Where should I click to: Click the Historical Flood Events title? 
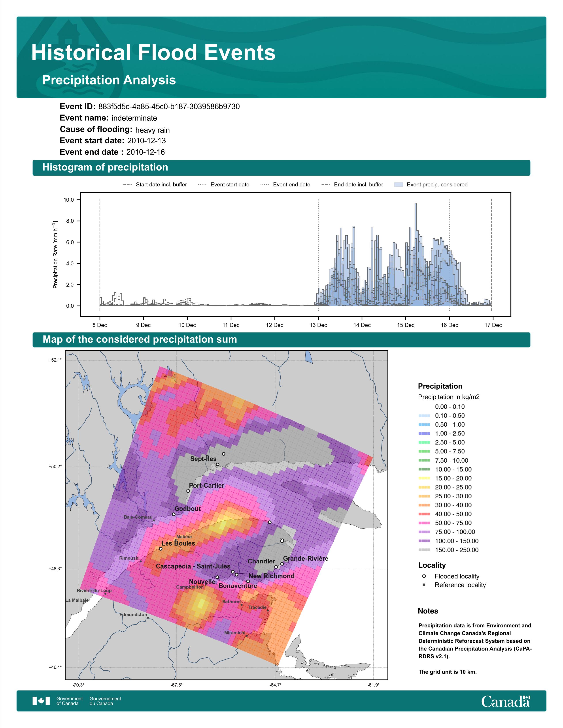click(x=153, y=53)
